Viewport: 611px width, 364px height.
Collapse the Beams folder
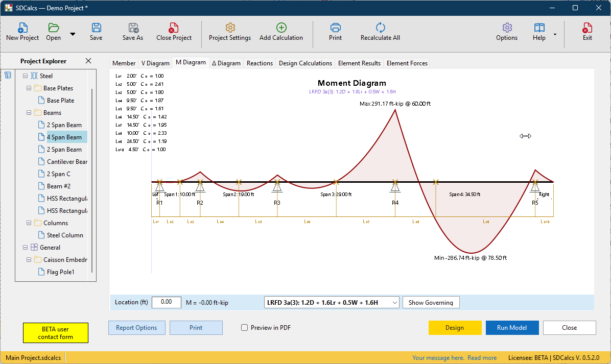coord(29,113)
